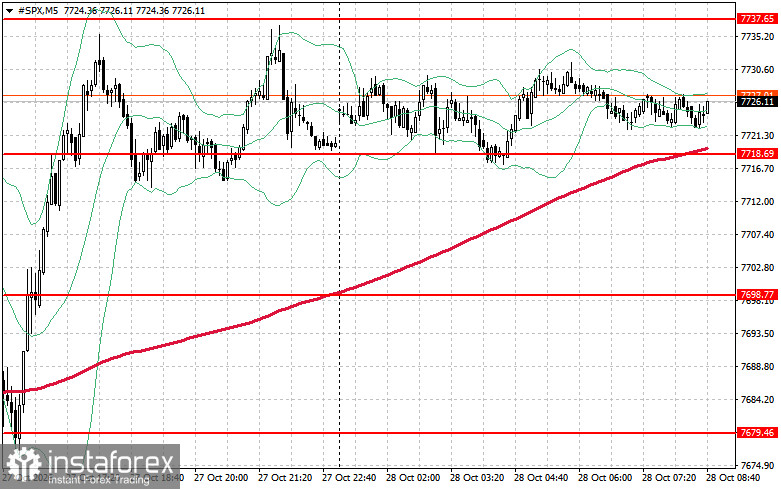Click the 7702.80 price scale value
The height and width of the screenshot is (489, 781).
point(758,268)
